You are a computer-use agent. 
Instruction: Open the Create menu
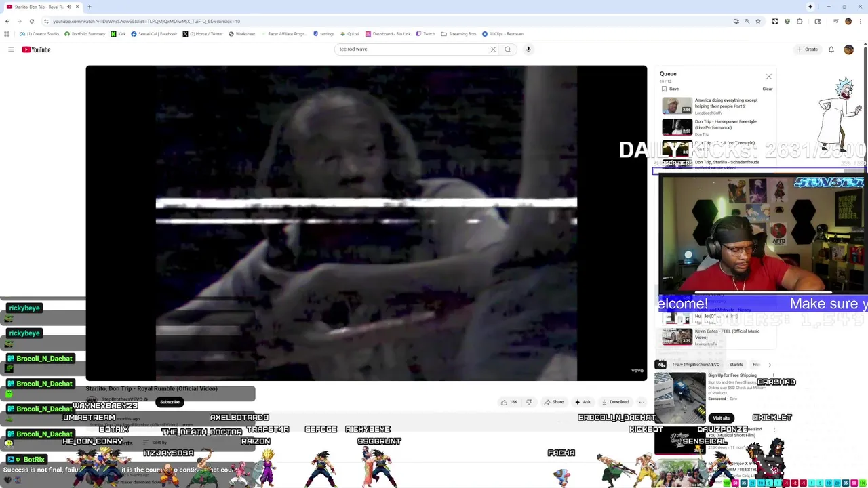808,49
